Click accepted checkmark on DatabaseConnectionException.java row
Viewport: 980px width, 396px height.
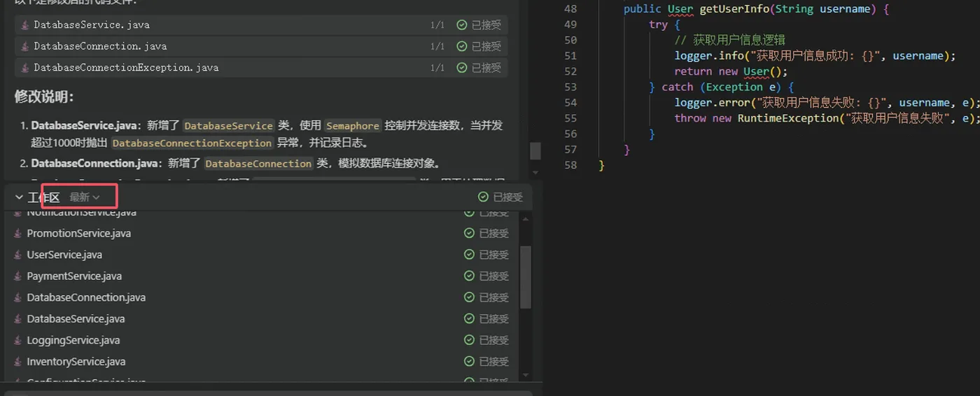tap(461, 68)
